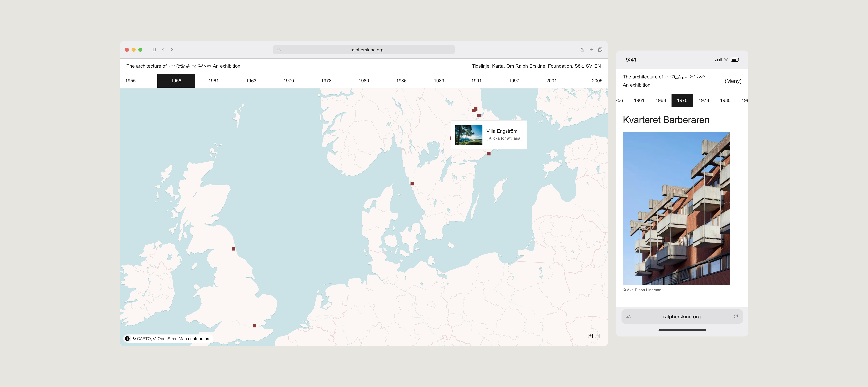Select 1978 in desktop timeline
Image resolution: width=868 pixels, height=387 pixels.
point(326,81)
